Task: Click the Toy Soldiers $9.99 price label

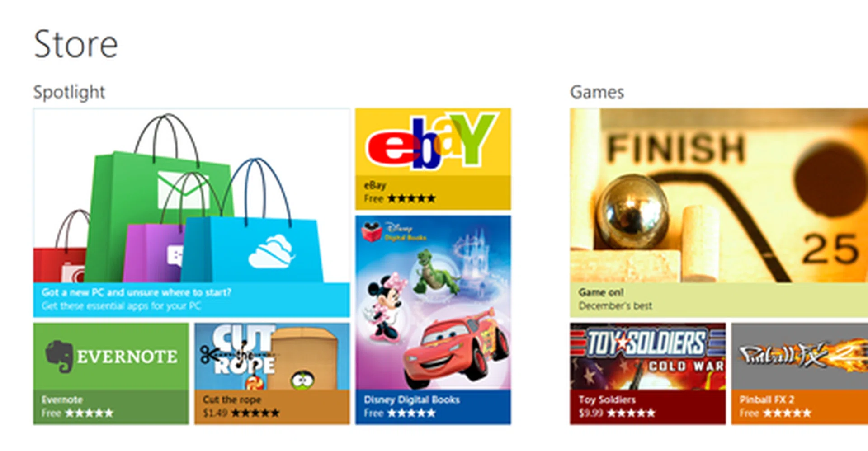Action: tap(591, 413)
